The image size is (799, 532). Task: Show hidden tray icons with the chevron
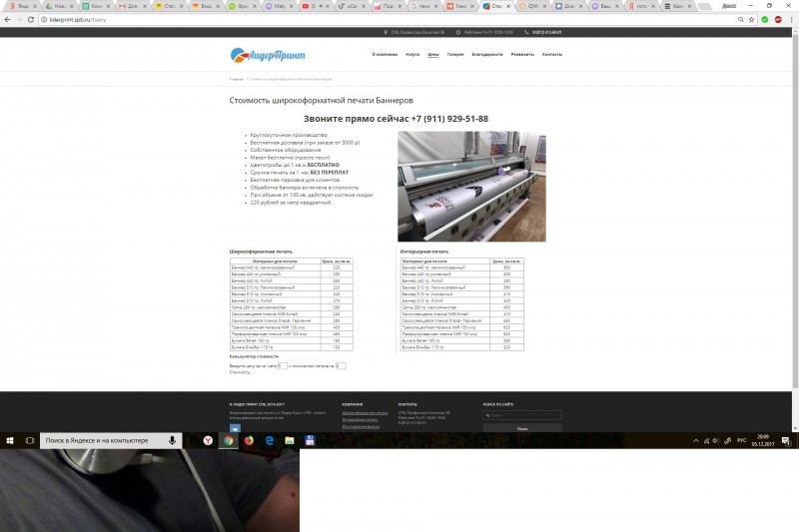(x=696, y=440)
